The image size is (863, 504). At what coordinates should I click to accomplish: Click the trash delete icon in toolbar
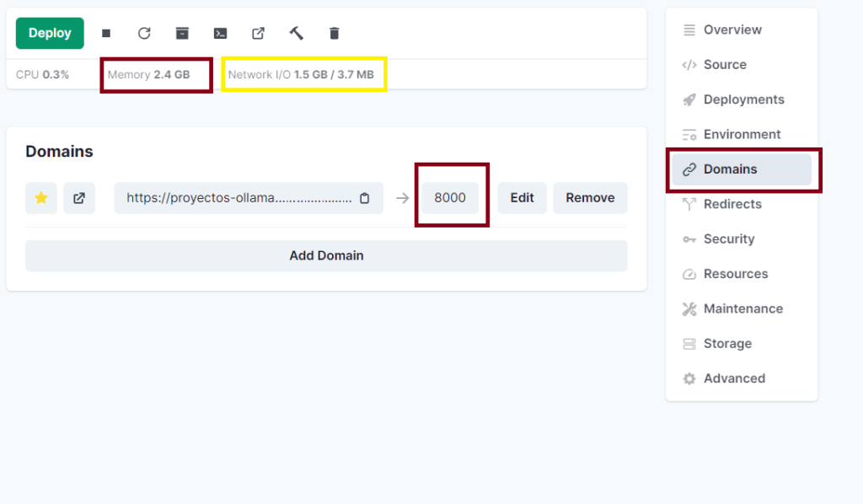[335, 34]
